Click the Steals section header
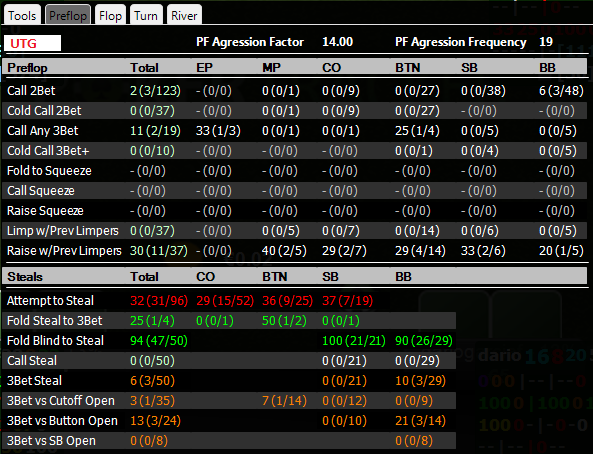 [25, 277]
